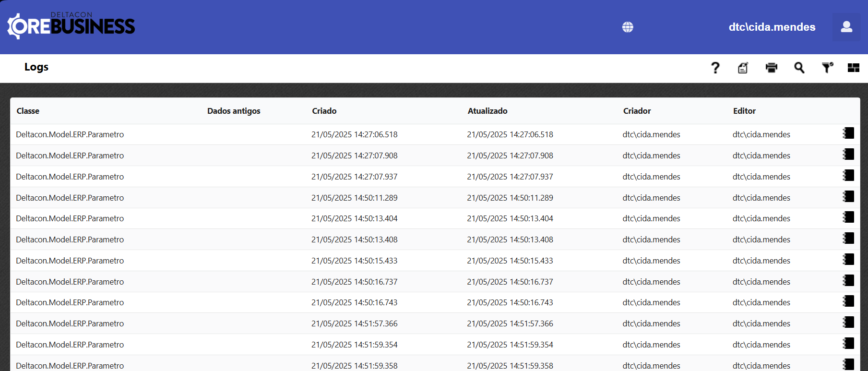Viewport: 868px width, 371px height.
Task: Open search with the magnifying glass icon
Action: [x=799, y=68]
